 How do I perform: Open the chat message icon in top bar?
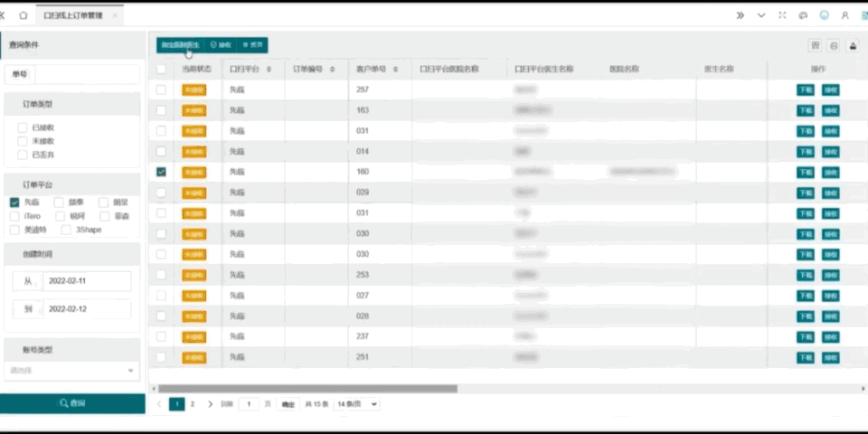coord(803,15)
